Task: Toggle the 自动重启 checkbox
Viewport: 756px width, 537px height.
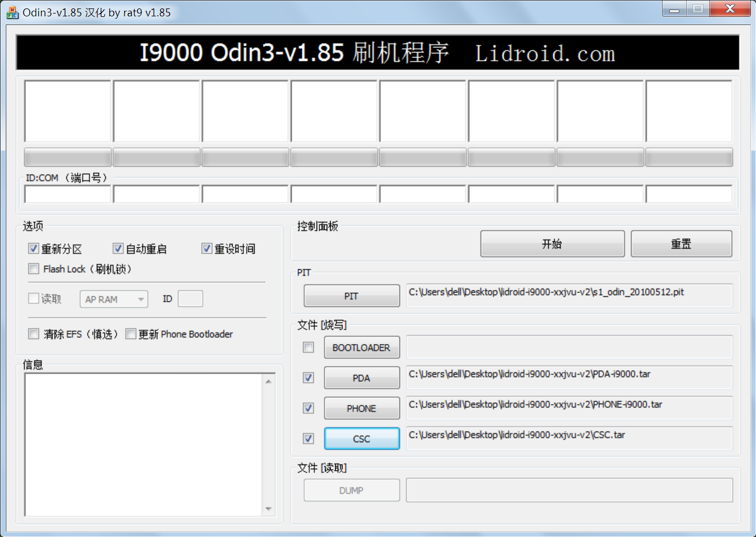Action: [x=118, y=248]
